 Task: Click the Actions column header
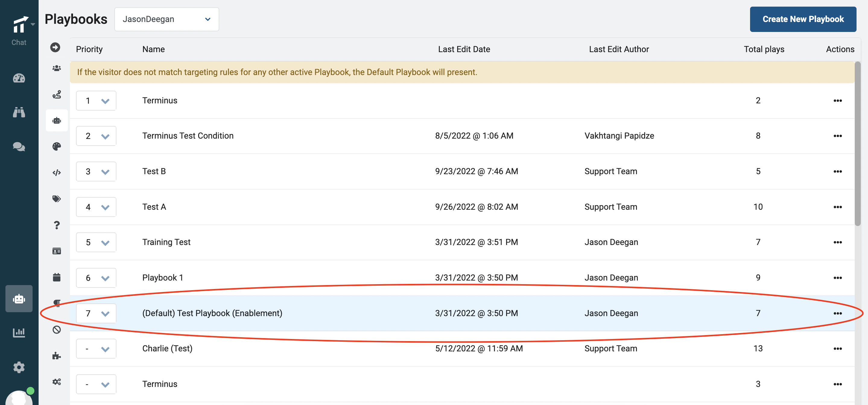point(840,49)
